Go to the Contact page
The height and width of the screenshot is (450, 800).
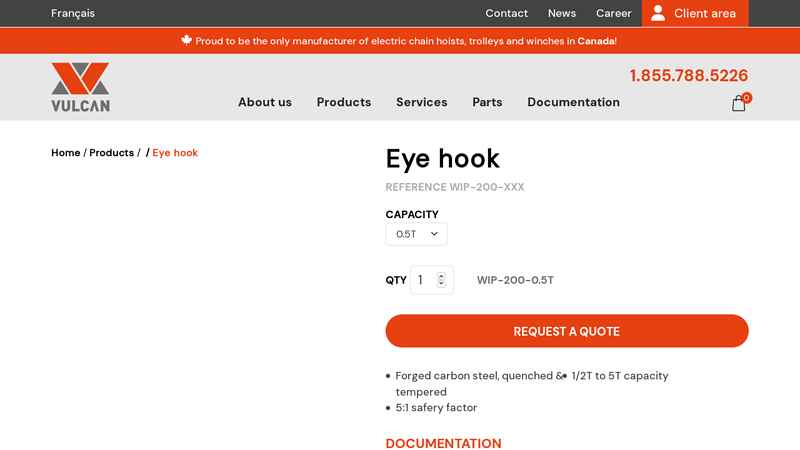[507, 13]
